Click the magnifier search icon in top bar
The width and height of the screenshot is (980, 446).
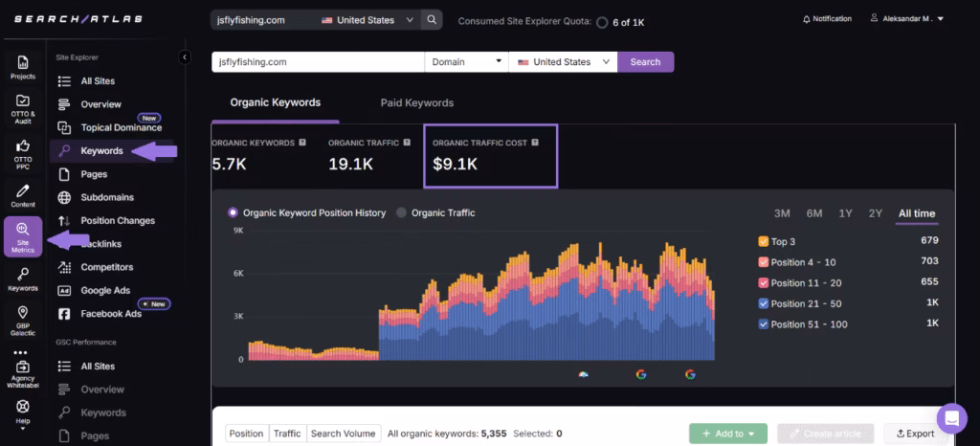pos(433,19)
